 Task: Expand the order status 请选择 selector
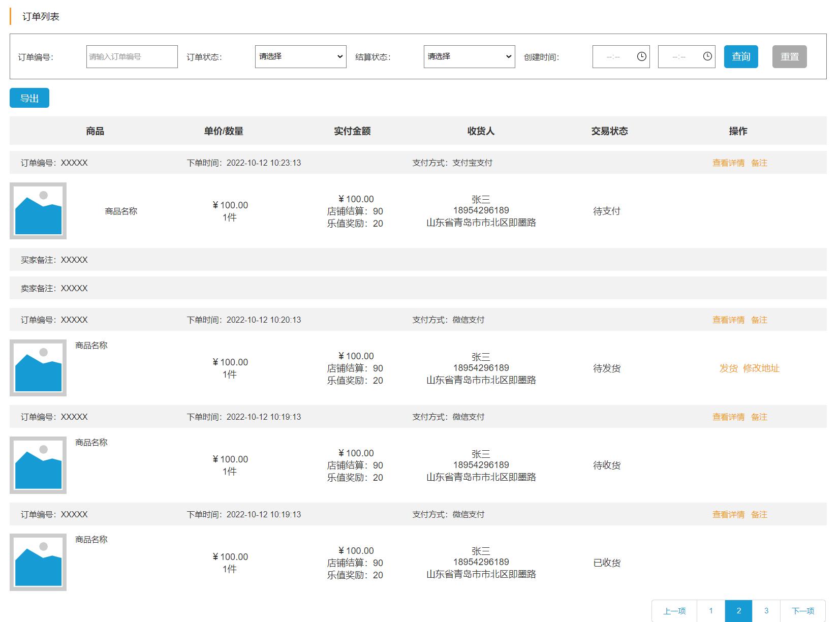pos(300,57)
